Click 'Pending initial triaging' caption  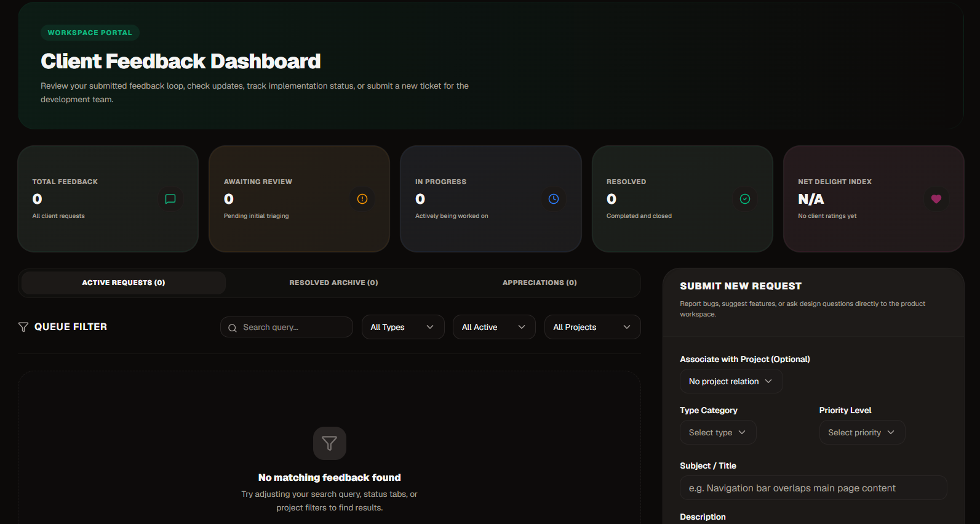(257, 216)
